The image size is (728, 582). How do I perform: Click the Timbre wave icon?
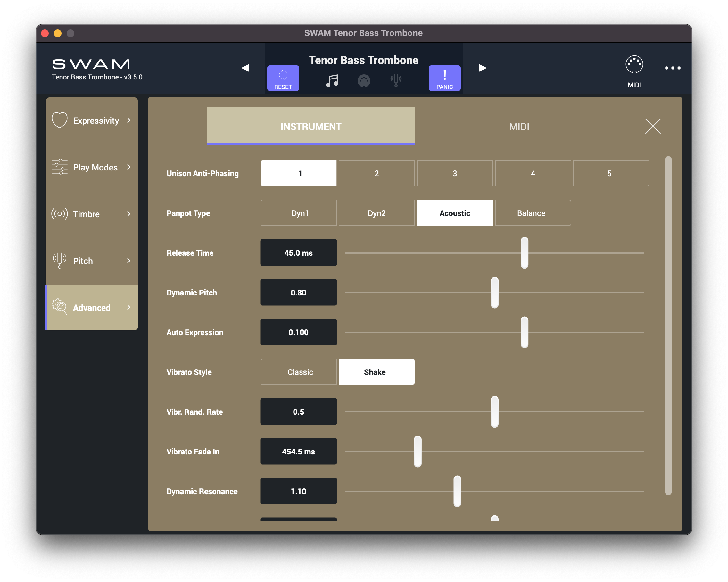pos(59,213)
